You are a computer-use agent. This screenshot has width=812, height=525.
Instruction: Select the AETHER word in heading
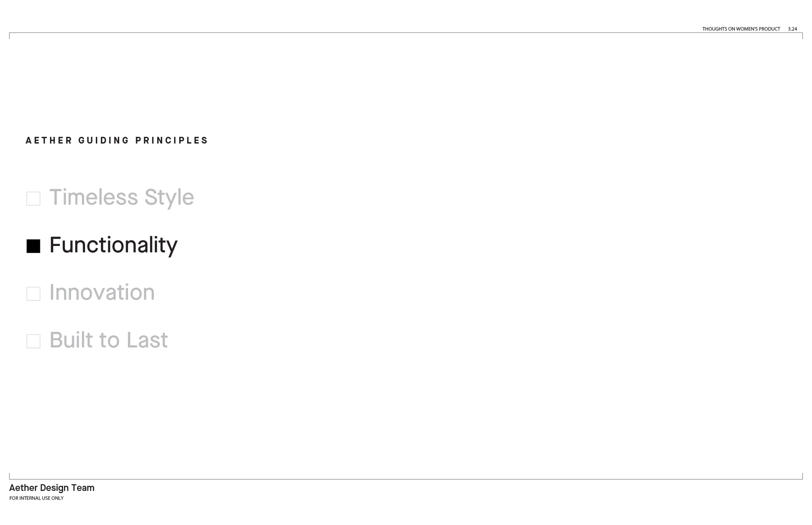[x=49, y=140]
